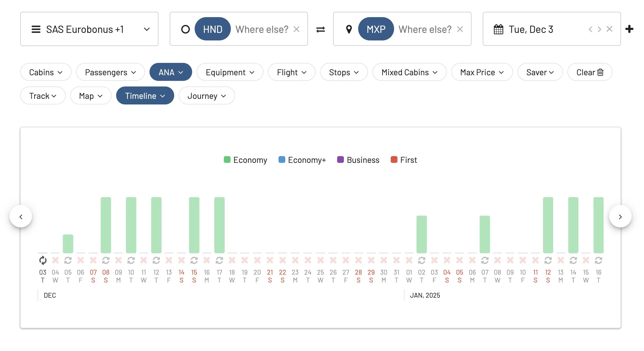The height and width of the screenshot is (351, 644).
Task: Refresh availability for Jan 16
Action: coord(598,260)
